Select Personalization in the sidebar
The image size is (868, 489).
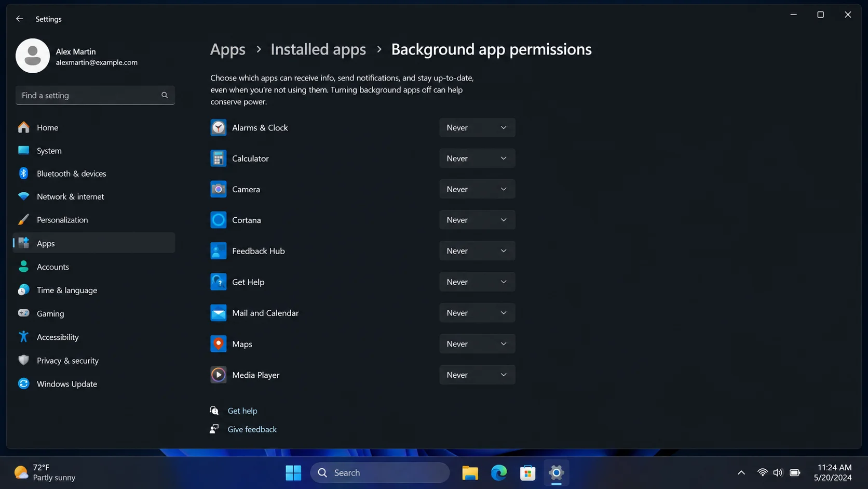pyautogui.click(x=94, y=220)
